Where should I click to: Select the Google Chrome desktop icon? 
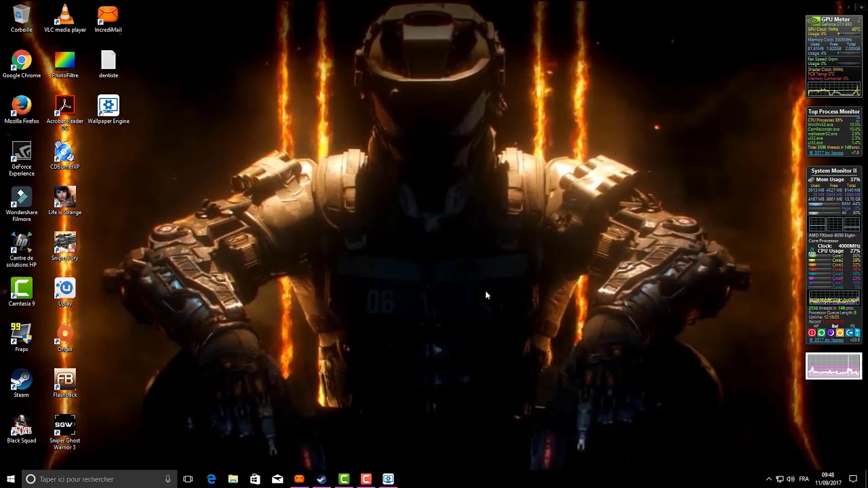coord(22,64)
